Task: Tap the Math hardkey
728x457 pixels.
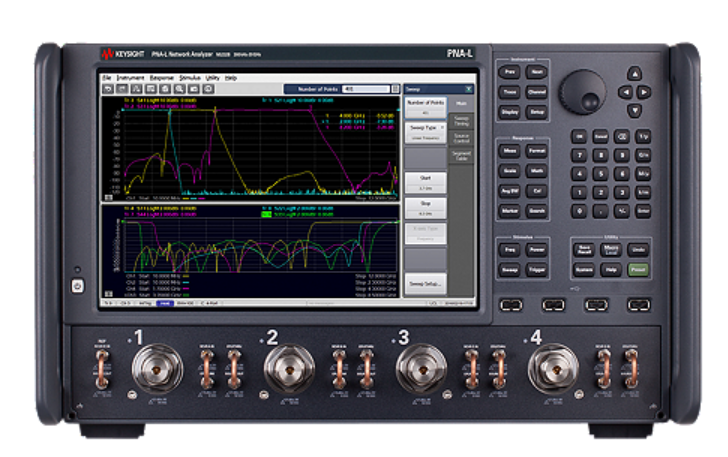Action: (x=537, y=170)
